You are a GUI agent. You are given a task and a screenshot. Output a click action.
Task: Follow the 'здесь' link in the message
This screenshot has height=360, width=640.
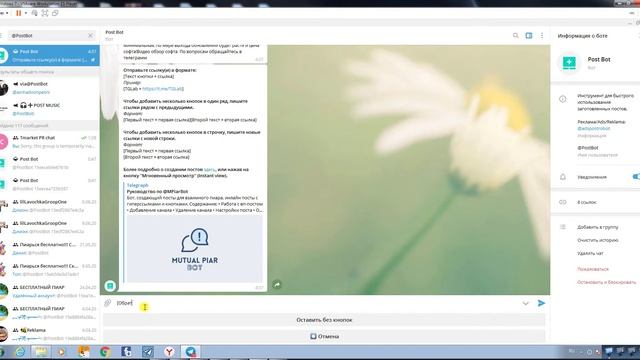click(209, 169)
